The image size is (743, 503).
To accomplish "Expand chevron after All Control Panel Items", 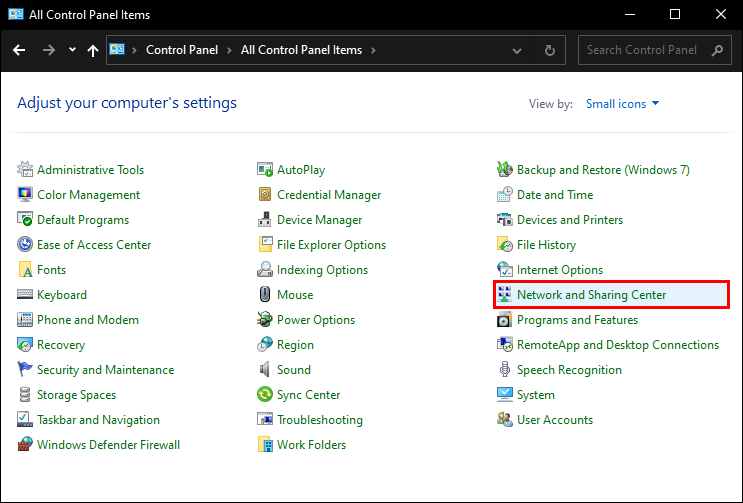I will click(x=373, y=50).
